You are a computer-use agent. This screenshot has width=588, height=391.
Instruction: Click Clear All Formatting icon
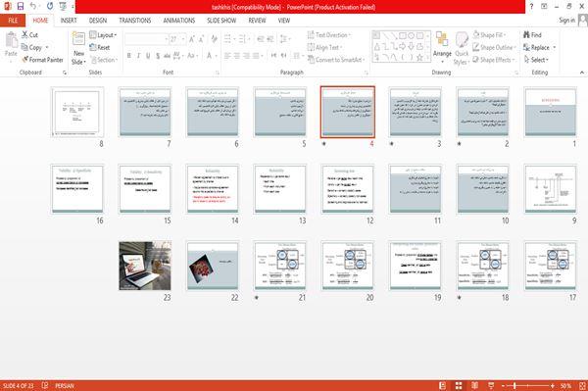pos(214,39)
